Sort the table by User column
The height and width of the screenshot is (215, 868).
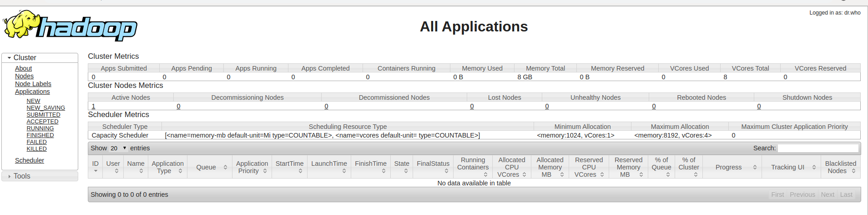(x=113, y=167)
